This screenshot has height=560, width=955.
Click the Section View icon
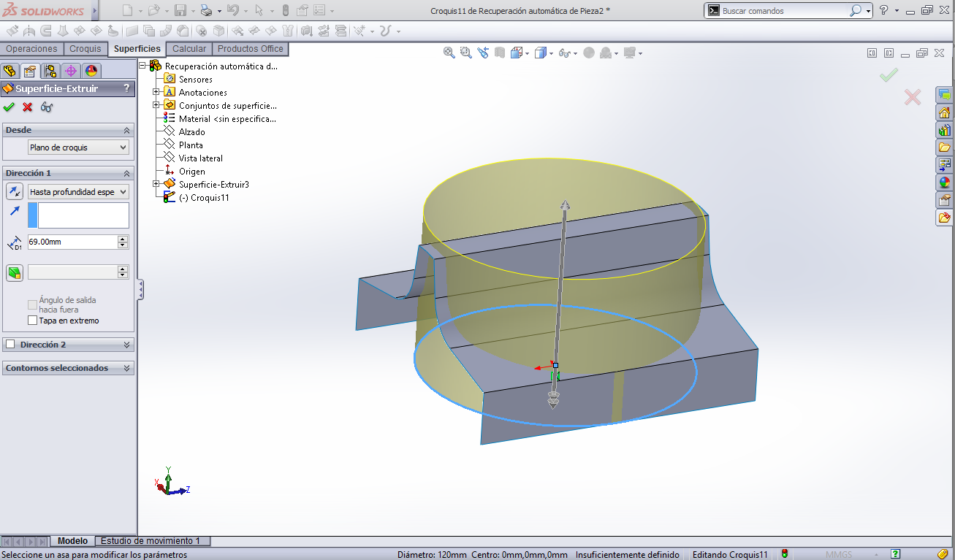pyautogui.click(x=500, y=53)
